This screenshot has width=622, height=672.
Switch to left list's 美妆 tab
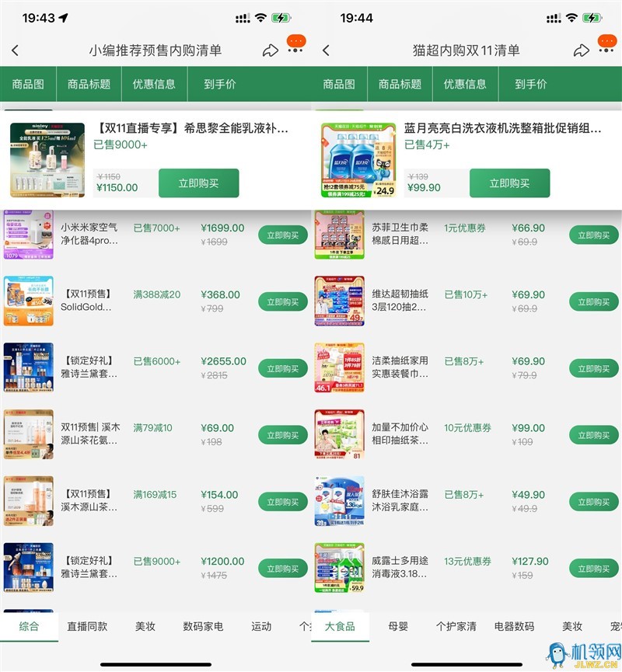[145, 627]
